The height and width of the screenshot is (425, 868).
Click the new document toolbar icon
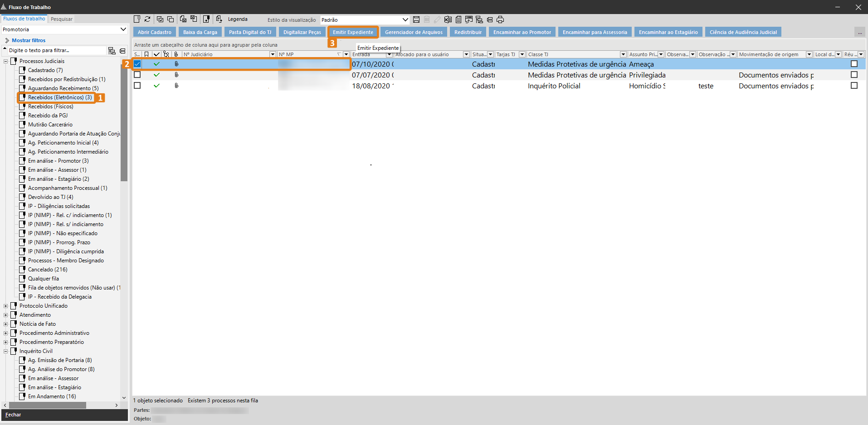(x=137, y=19)
